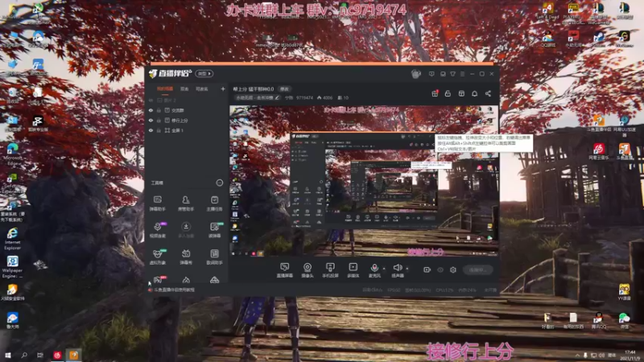Click Windows Start button on taskbar
Viewport: 644px width, 362px height.
[x=8, y=355]
